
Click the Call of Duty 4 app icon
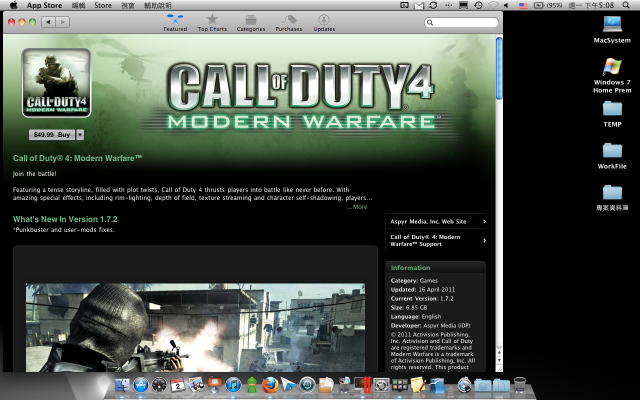(x=56, y=83)
